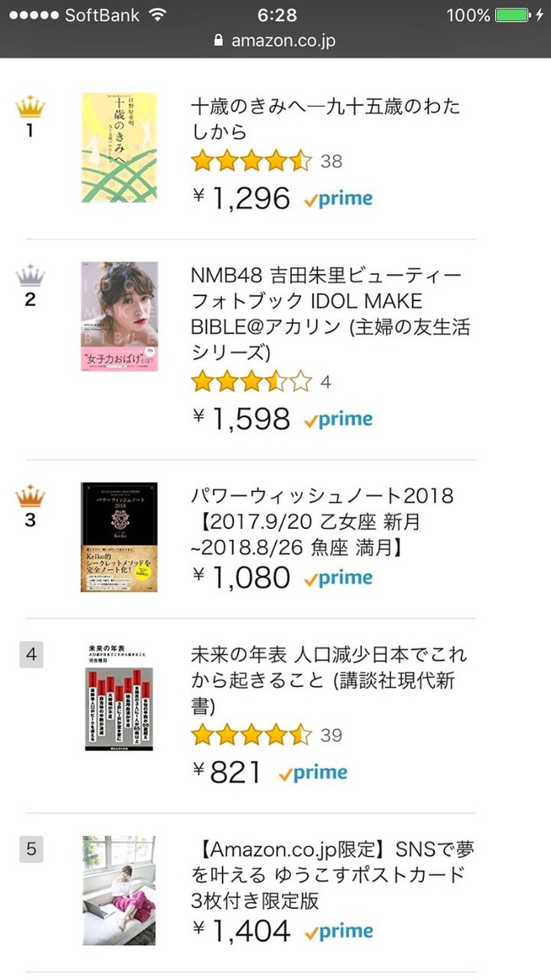Tap the rank 5 number badge
Viewport: 551px width, 980px height.
(31, 849)
